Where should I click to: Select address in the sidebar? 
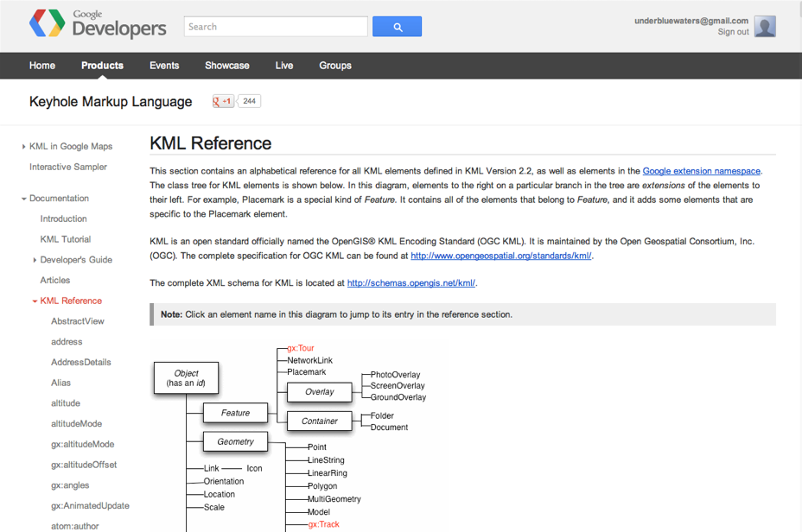(x=67, y=341)
